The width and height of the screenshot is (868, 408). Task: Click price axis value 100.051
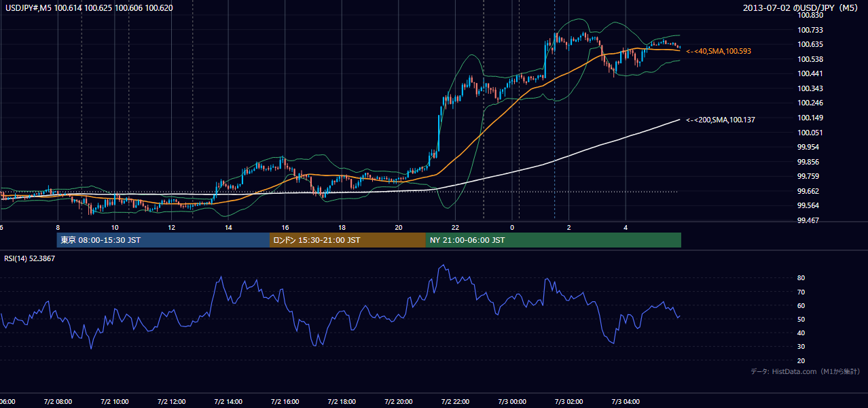810,133
